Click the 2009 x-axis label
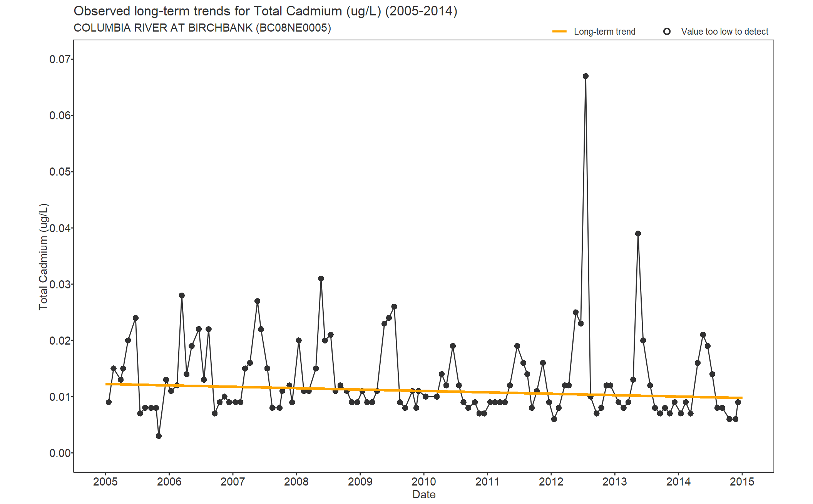This screenshot has width=813, height=504. [360, 482]
